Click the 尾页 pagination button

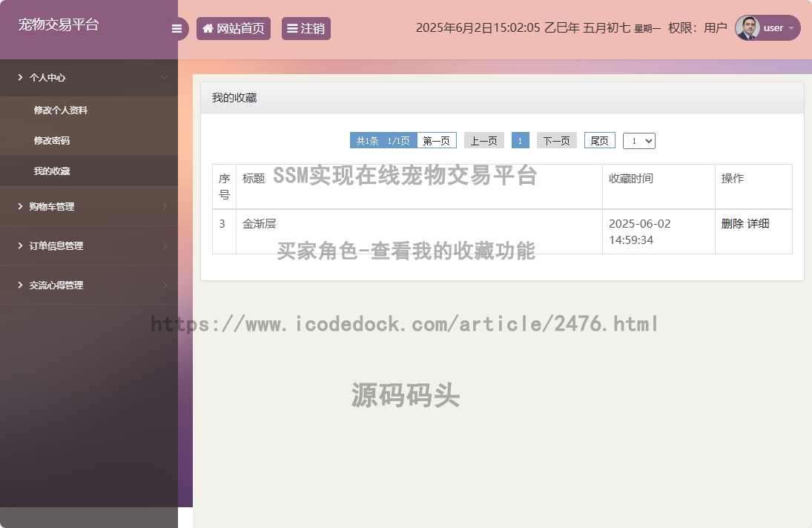coord(600,141)
